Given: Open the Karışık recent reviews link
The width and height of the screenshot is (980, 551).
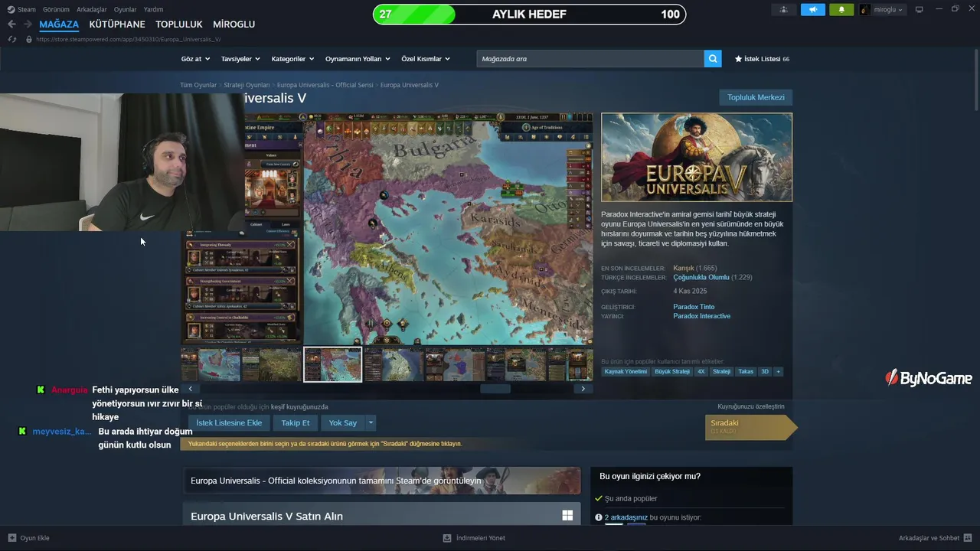Looking at the screenshot, I should click(x=684, y=269).
